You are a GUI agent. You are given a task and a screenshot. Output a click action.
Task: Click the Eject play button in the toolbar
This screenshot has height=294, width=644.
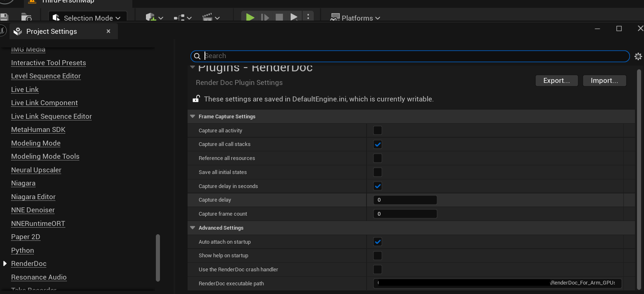[294, 17]
